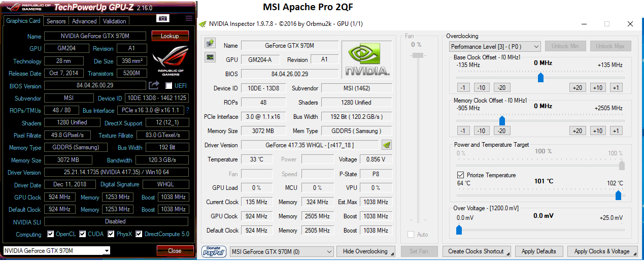Viewport: 644px width, 261px height.
Task: Click the PayPal Donate icon
Action: click(214, 251)
